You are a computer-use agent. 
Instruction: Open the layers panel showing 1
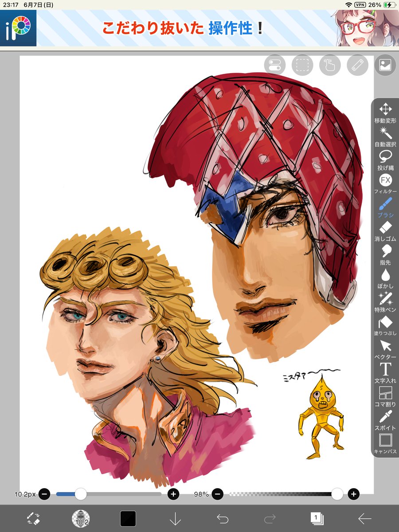pyautogui.click(x=317, y=518)
